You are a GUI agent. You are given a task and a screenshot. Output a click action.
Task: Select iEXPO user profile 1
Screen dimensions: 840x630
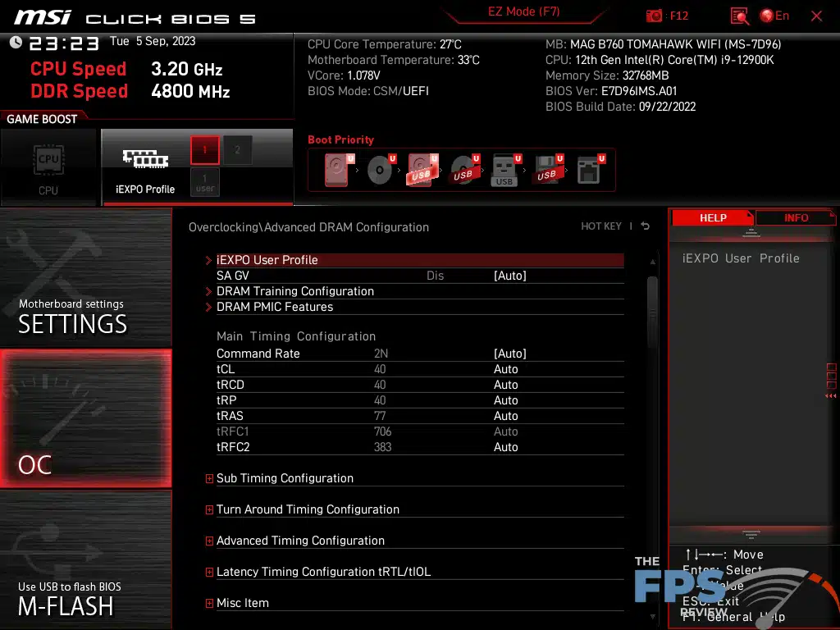204,182
